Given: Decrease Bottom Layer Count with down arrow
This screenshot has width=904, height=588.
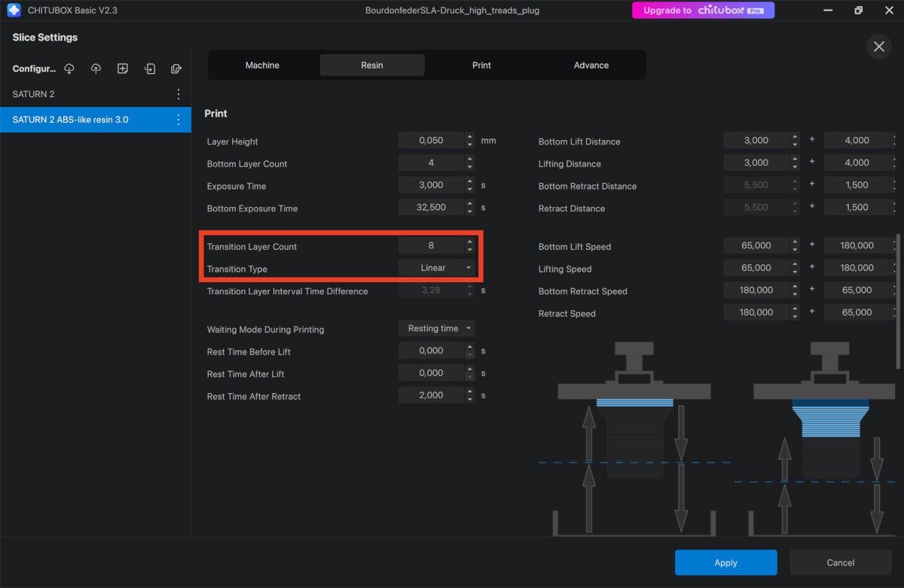Looking at the screenshot, I should (470, 166).
